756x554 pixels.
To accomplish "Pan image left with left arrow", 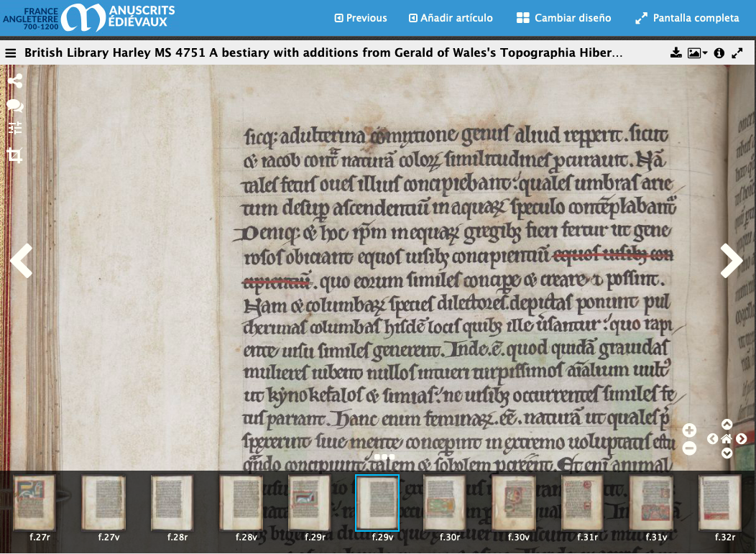I will (x=712, y=439).
